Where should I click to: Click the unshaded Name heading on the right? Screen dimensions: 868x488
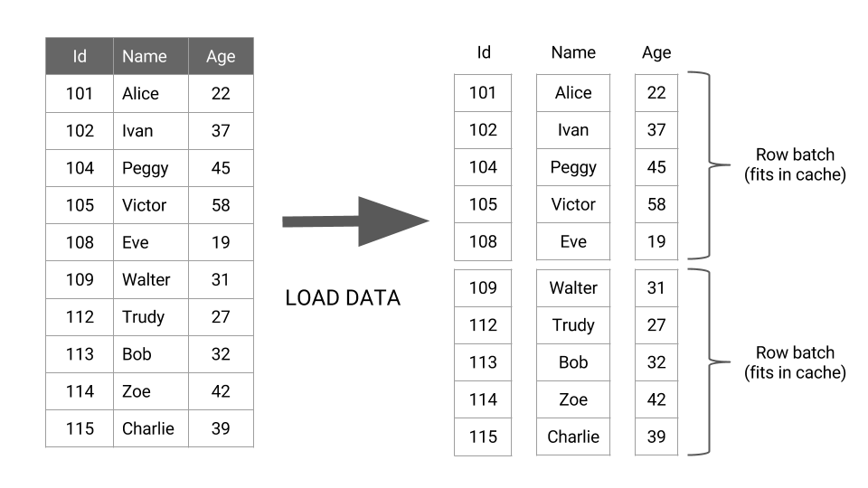pyautogui.click(x=573, y=52)
